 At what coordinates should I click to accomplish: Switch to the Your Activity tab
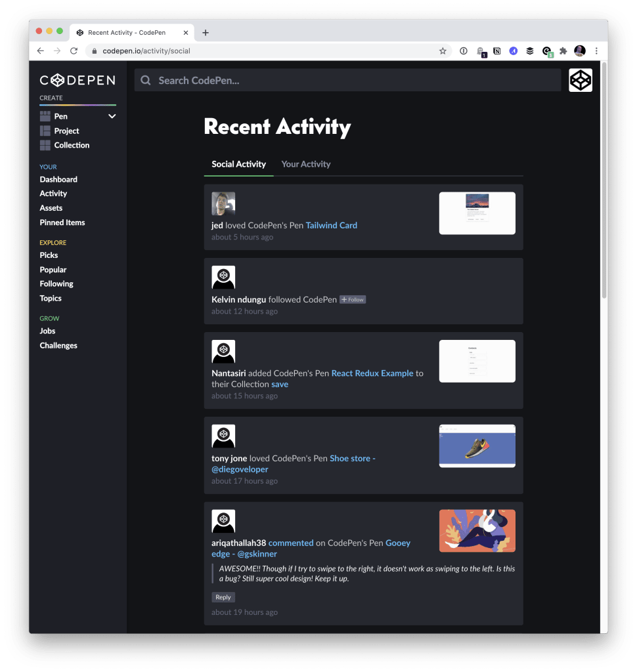[305, 164]
